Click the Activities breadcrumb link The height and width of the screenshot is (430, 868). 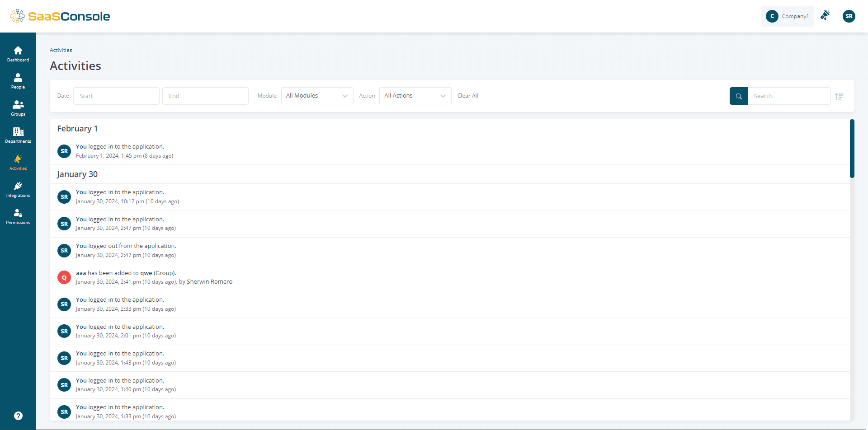tap(61, 50)
